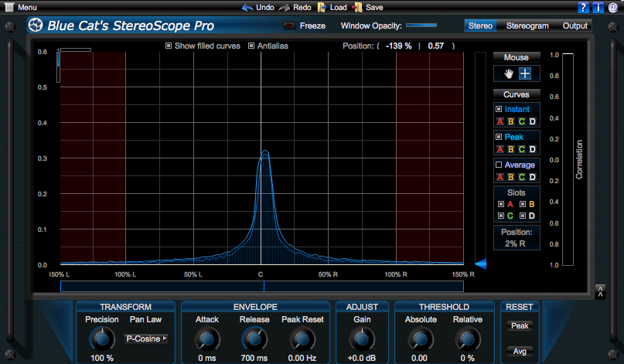Click the Save preset icon
Image resolution: width=624 pixels, height=364 pixels.
coord(357,7)
